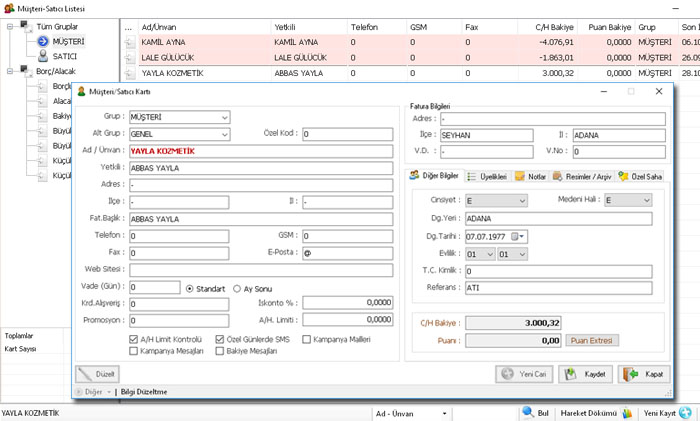Switch to the Özel Saha tab

click(x=640, y=177)
